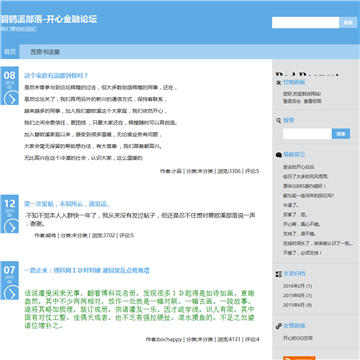The height and width of the screenshot is (360, 360).
Task: Open the 2016年2月 (1) archive
Action: click(297, 286)
